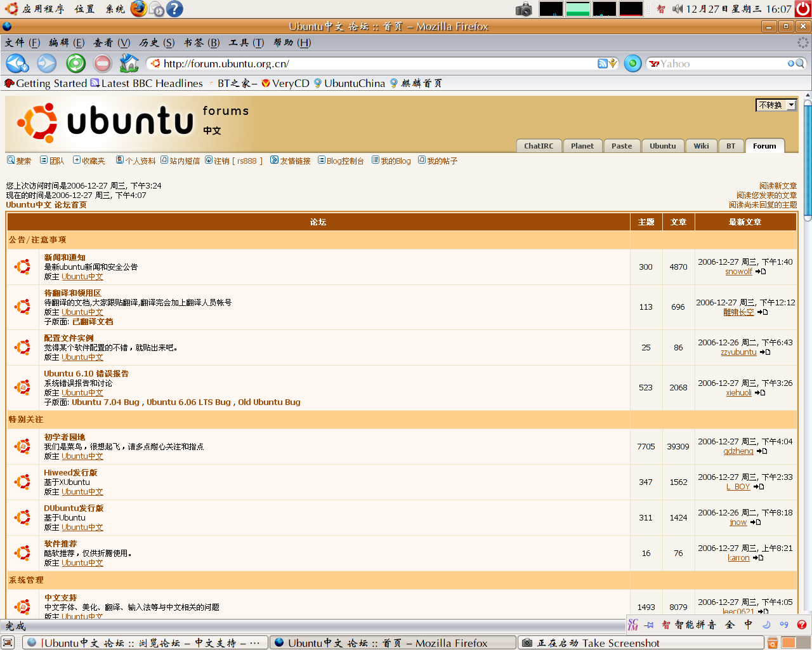
Task: Jump to latest post arrow by karron
Action: click(758, 558)
